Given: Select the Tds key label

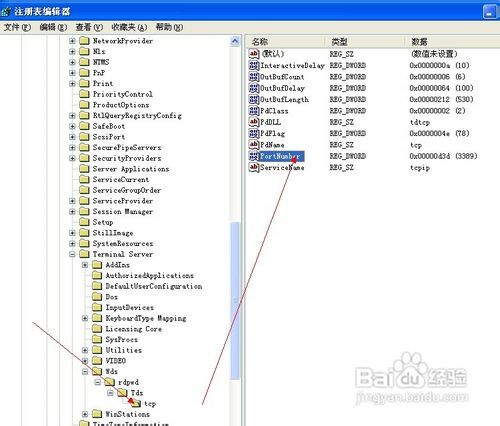Looking at the screenshot, I should pos(137,393).
